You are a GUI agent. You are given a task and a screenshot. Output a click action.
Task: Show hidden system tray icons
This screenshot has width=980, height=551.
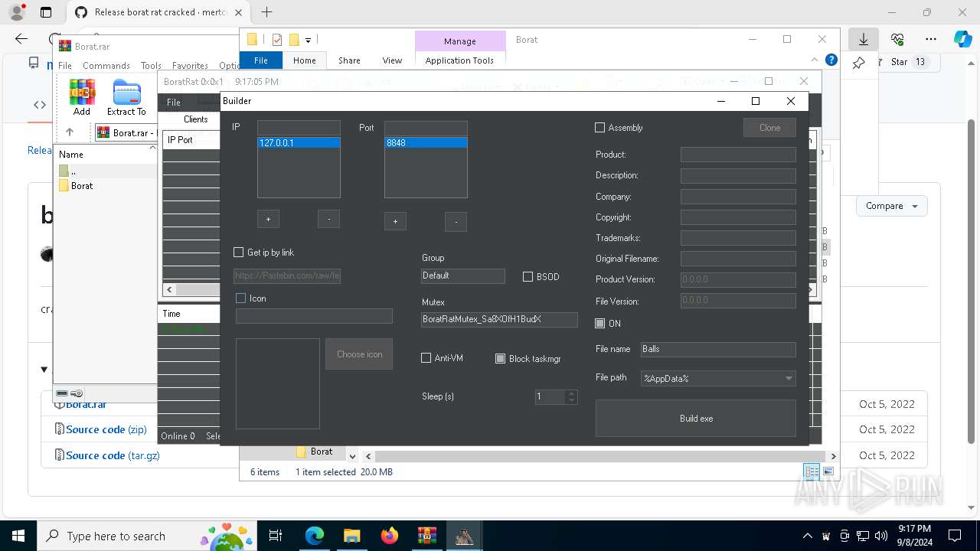pos(807,536)
